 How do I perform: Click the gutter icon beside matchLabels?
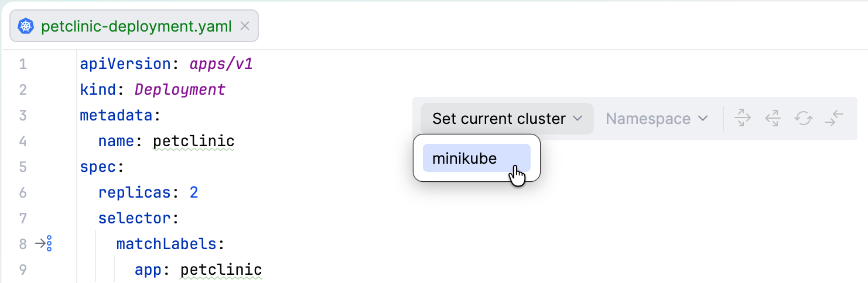pyautogui.click(x=45, y=243)
